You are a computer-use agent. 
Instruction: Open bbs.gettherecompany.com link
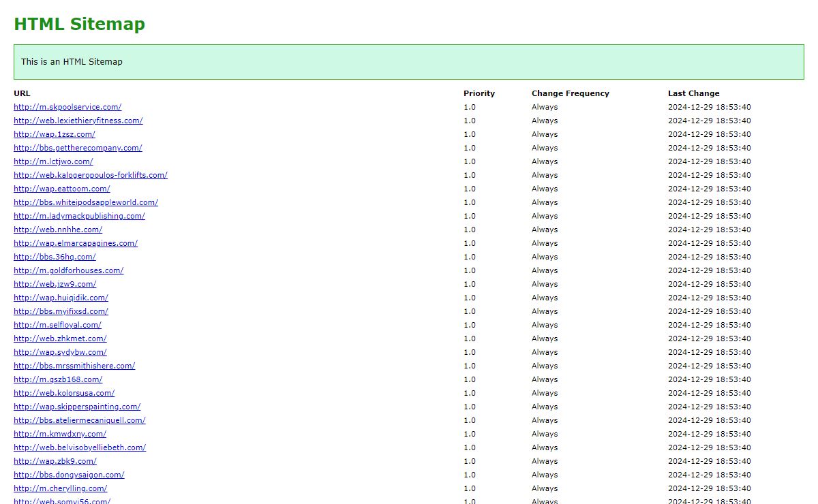(78, 148)
